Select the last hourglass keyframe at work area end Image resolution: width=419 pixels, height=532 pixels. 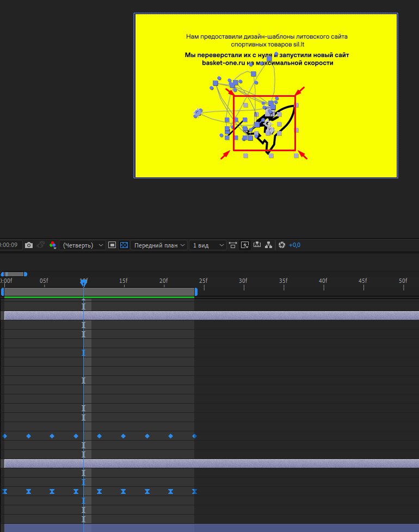(194, 491)
